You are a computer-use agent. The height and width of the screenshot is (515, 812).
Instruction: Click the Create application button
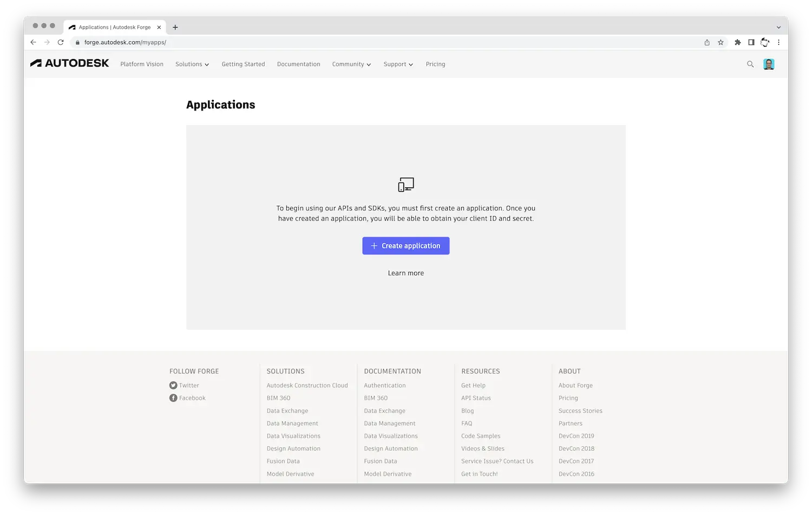[x=406, y=246]
